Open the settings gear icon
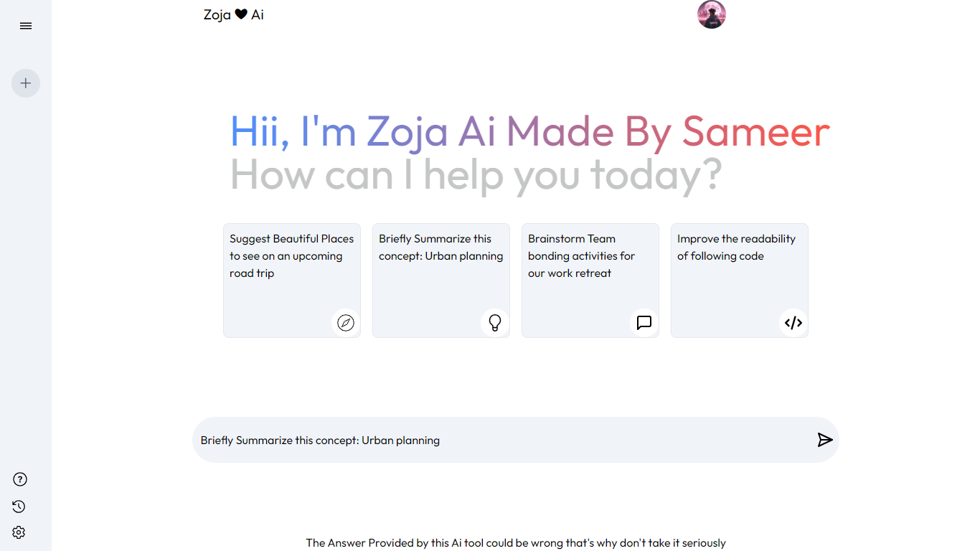 (19, 532)
